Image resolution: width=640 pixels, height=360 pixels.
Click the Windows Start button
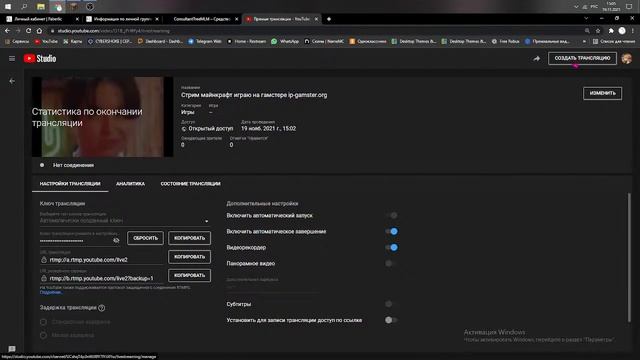point(8,7)
